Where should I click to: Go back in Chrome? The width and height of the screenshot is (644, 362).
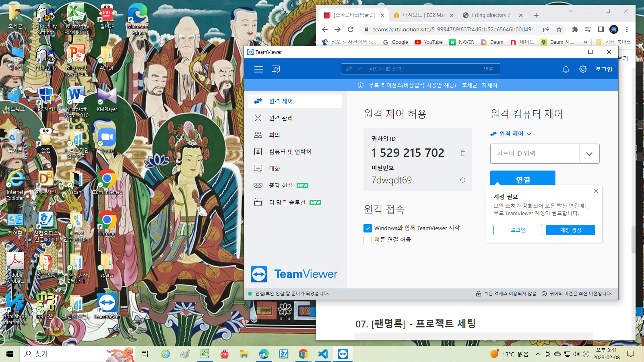(x=325, y=29)
